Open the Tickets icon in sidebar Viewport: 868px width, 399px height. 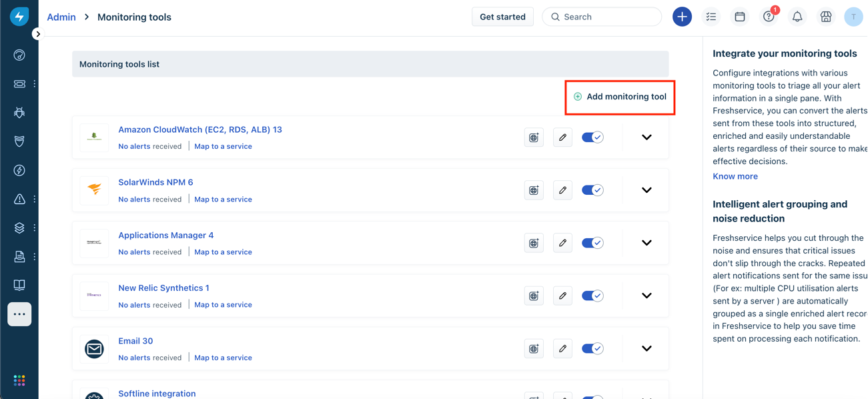point(19,84)
